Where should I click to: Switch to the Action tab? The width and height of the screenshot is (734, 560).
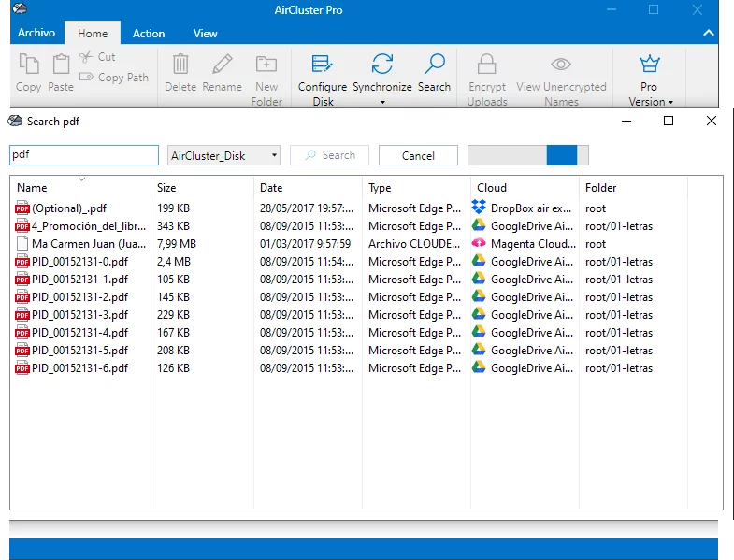(x=149, y=33)
